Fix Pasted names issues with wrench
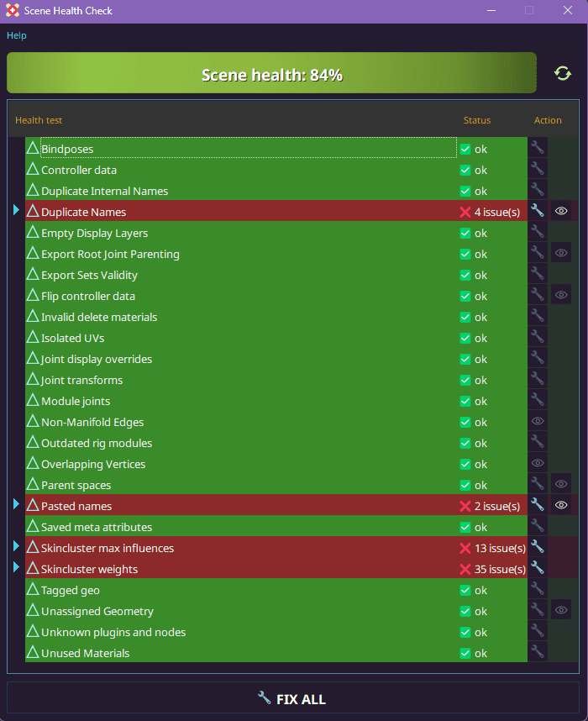 538,505
